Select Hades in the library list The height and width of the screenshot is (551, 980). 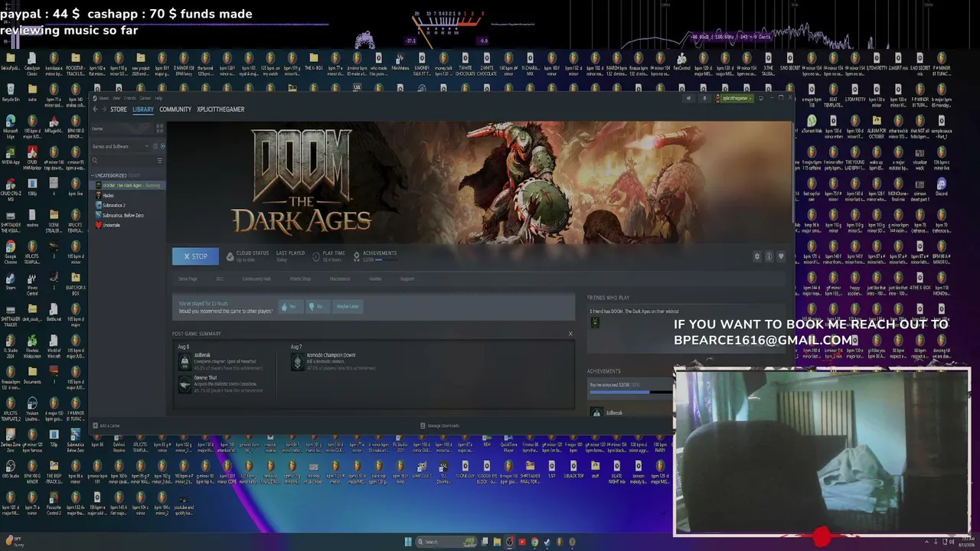point(108,195)
